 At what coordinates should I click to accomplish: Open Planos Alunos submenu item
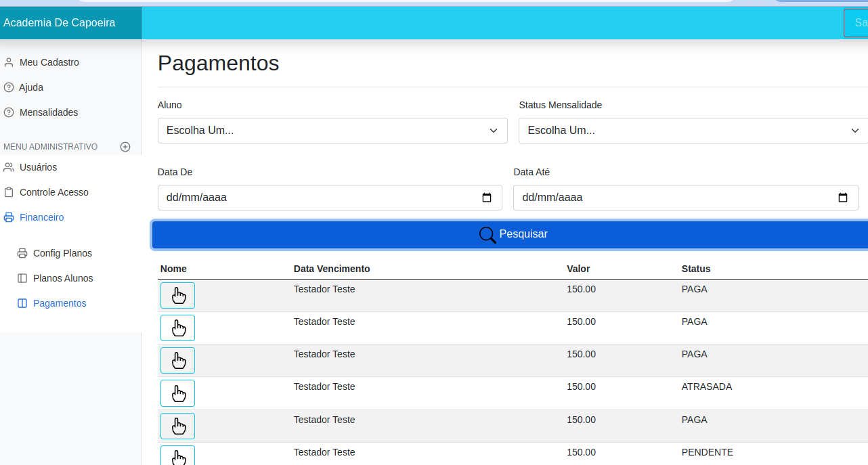tap(63, 278)
